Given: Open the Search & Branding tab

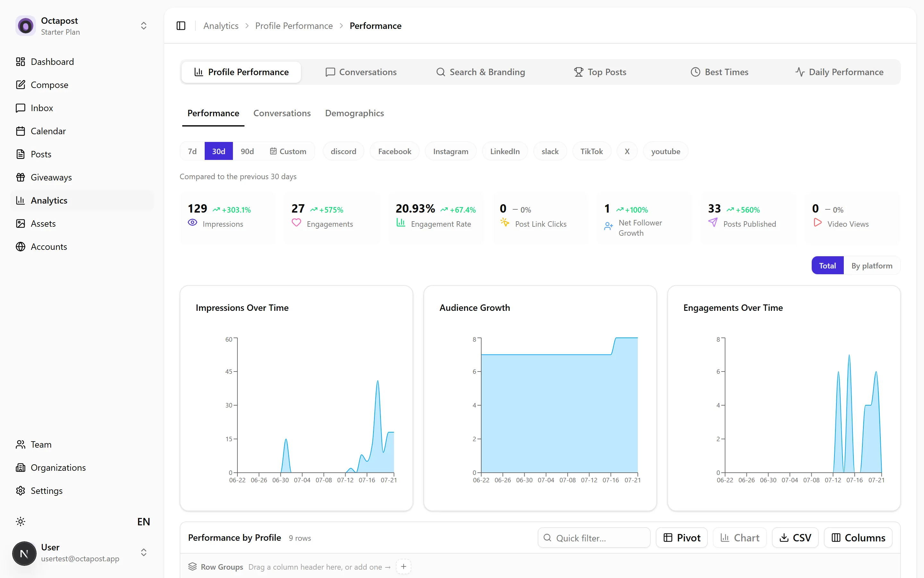Looking at the screenshot, I should point(480,72).
